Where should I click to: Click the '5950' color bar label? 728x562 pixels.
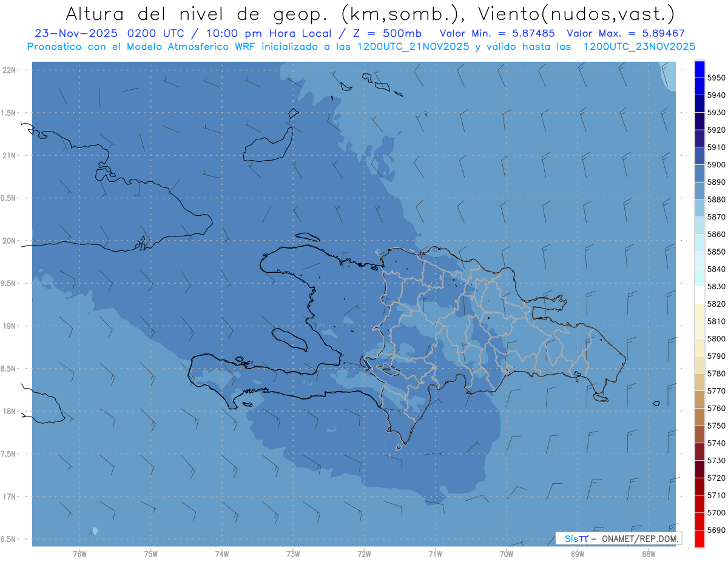pyautogui.click(x=716, y=78)
